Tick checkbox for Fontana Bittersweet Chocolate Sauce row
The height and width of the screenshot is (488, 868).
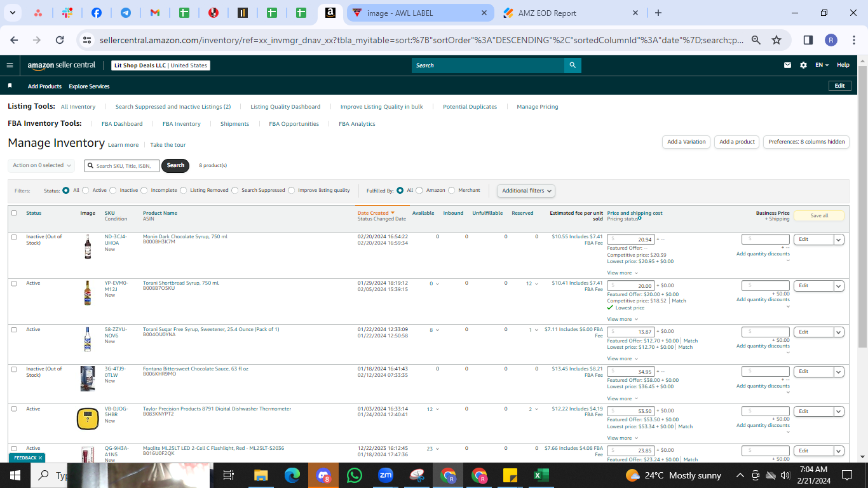(14, 369)
